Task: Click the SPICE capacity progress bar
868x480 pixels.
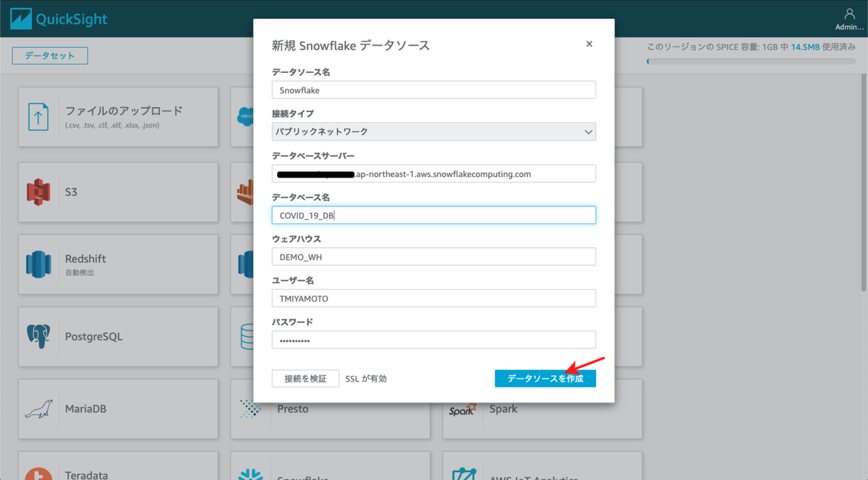Action: tap(752, 62)
